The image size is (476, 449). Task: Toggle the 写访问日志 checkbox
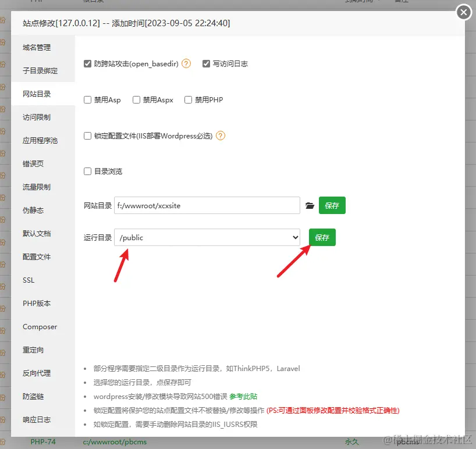[x=207, y=64]
